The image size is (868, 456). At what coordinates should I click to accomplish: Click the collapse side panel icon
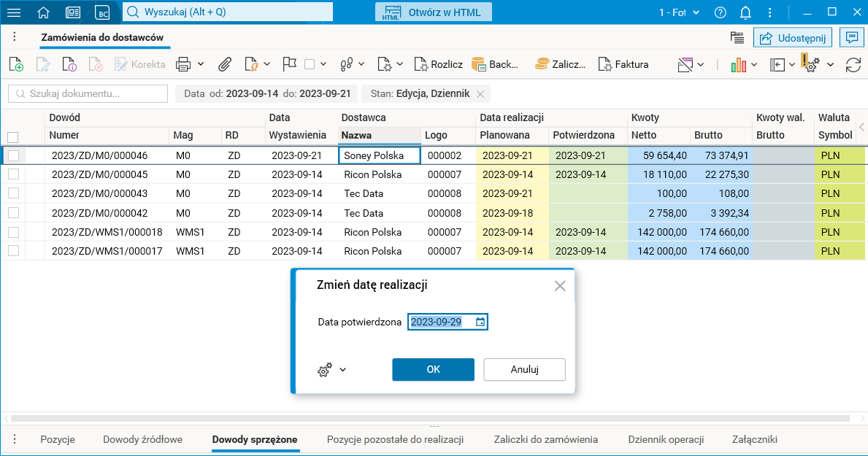click(x=777, y=65)
